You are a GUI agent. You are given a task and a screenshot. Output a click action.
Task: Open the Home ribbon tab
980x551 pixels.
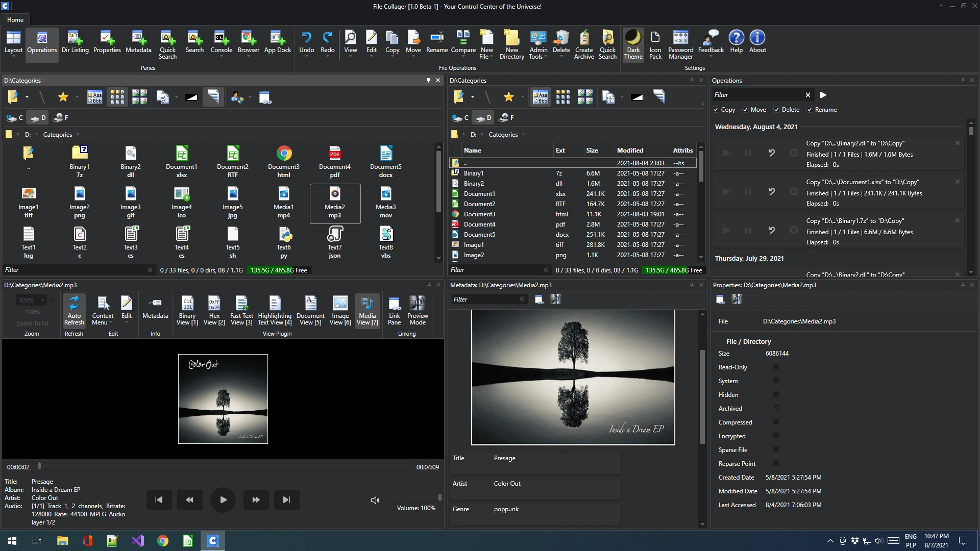click(x=15, y=20)
